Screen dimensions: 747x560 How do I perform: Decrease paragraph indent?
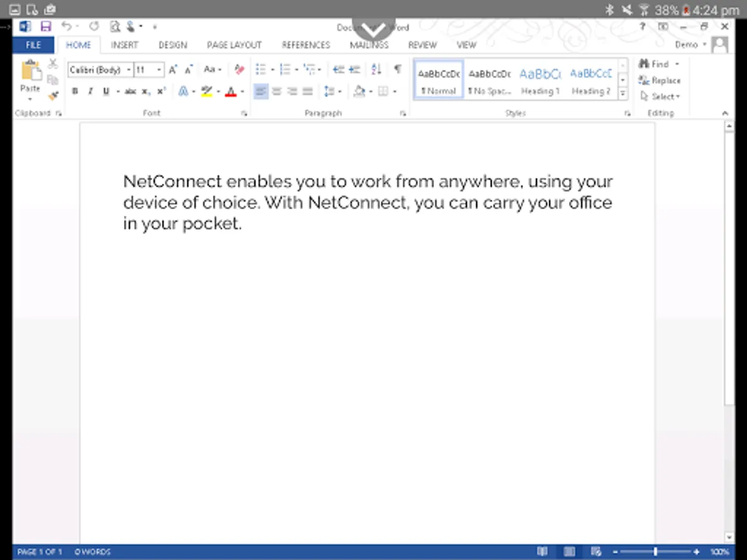click(339, 70)
